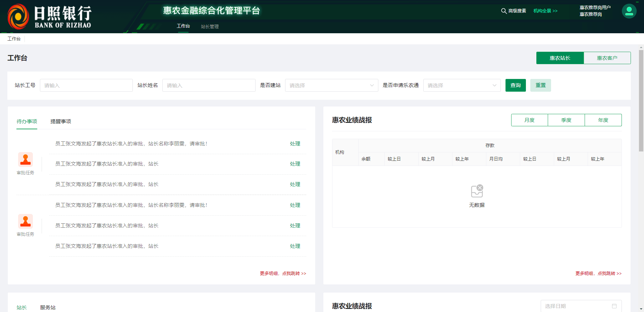The height and width of the screenshot is (312, 644).
Task: Click the 选择日期 date input
Action: [581, 306]
